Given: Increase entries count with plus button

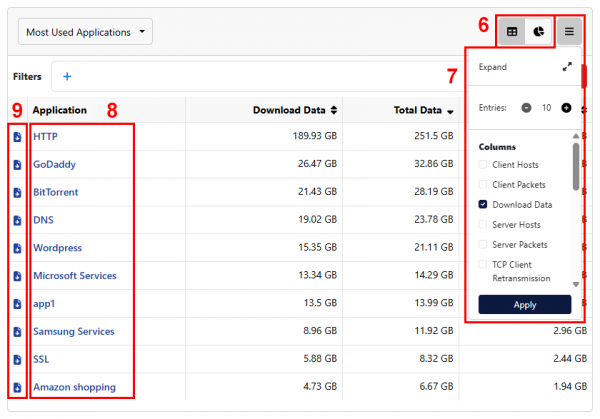Looking at the screenshot, I should coord(566,107).
